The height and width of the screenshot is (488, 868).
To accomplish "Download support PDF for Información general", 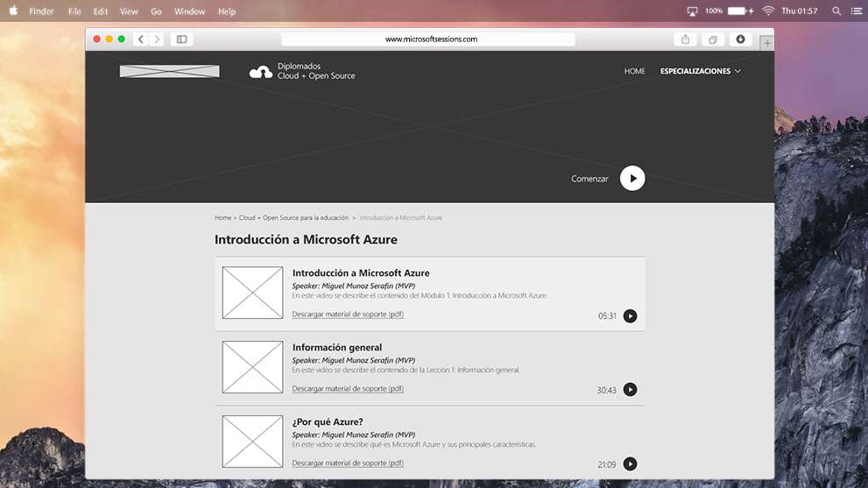I will pos(348,389).
